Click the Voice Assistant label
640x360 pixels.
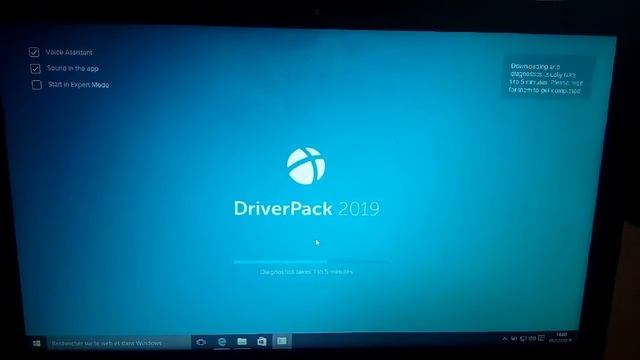tap(69, 52)
